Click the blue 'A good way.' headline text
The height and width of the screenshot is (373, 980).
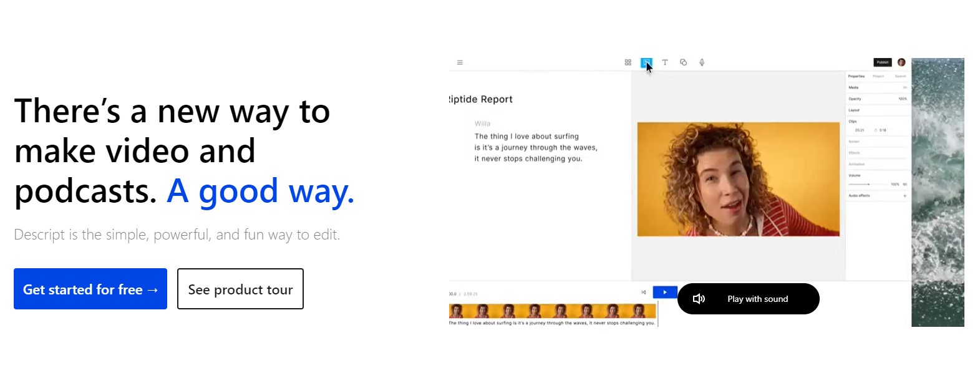(x=261, y=191)
